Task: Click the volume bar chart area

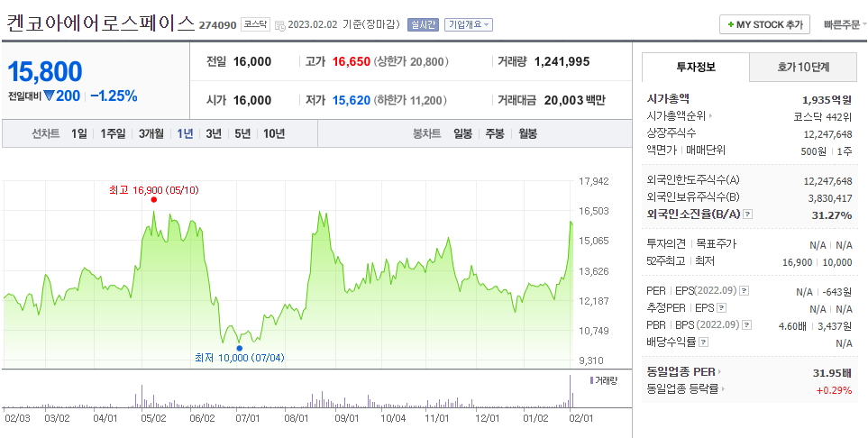Action: coord(288,390)
